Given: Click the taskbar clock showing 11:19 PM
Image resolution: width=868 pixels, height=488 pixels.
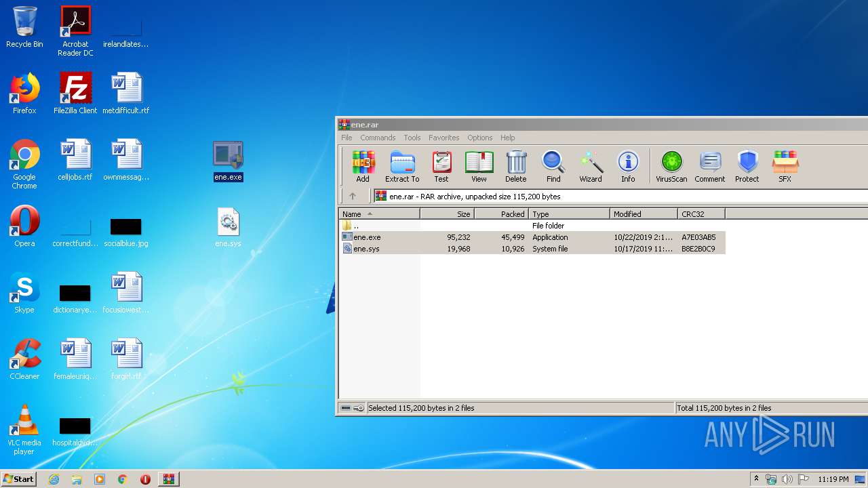Looking at the screenshot, I should click(x=833, y=479).
